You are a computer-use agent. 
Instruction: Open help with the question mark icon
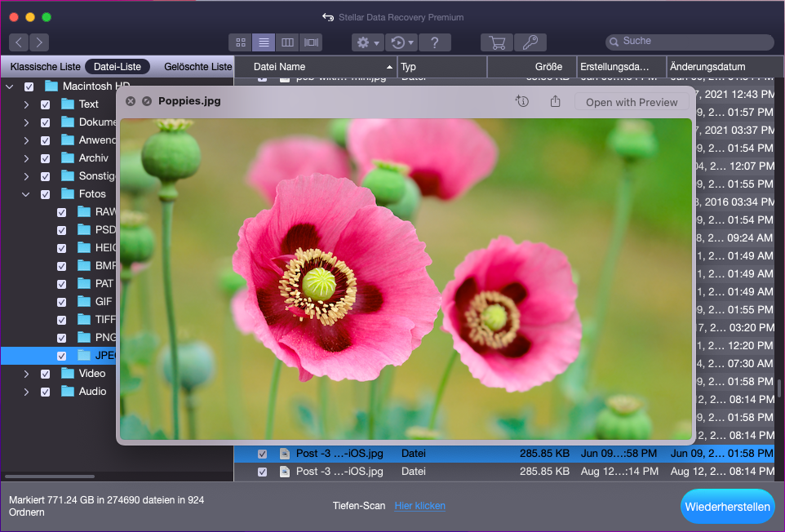click(x=435, y=42)
